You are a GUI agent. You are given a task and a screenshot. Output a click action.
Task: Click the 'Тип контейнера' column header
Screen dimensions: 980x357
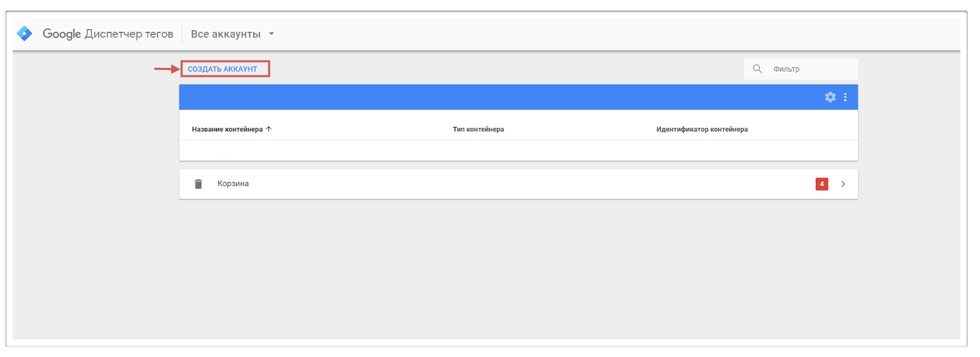coord(478,129)
